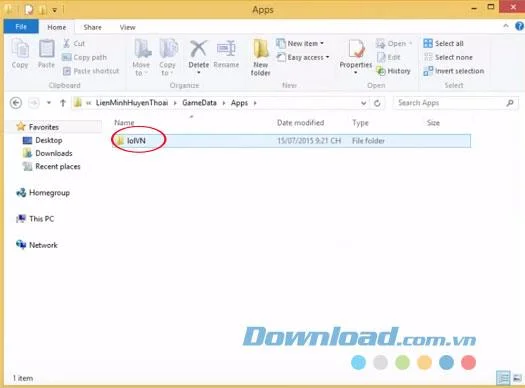Open the Easy access dropdown
This screenshot has width=525, height=388.
tap(303, 57)
